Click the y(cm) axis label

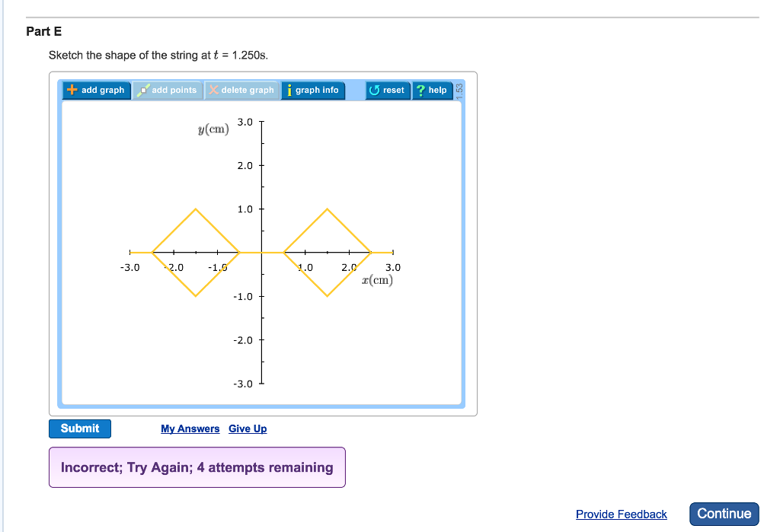213,129
